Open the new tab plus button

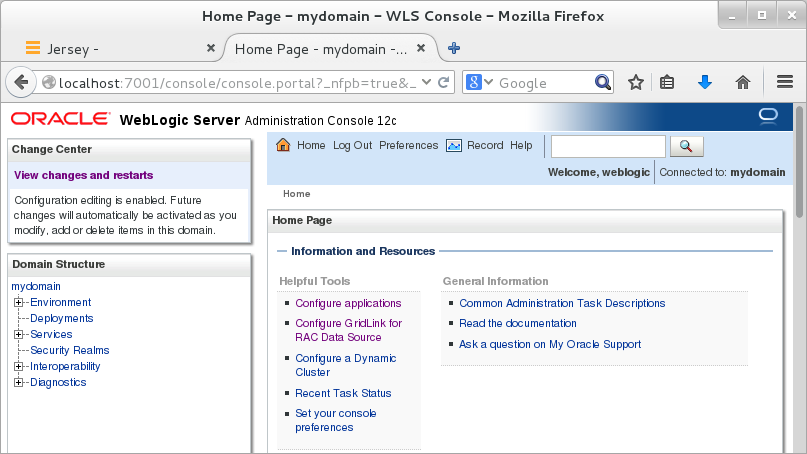click(454, 48)
